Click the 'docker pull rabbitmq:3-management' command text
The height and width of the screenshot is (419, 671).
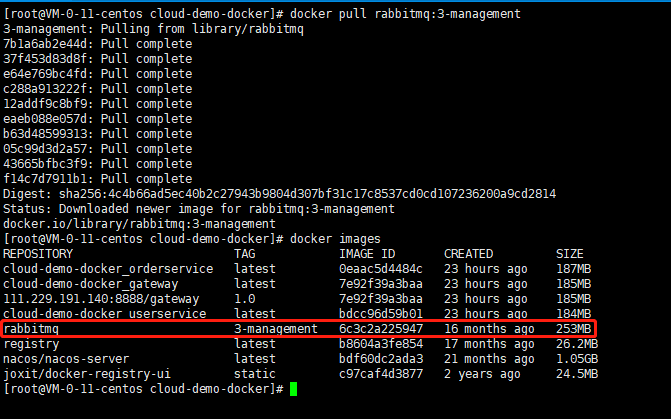pos(405,14)
